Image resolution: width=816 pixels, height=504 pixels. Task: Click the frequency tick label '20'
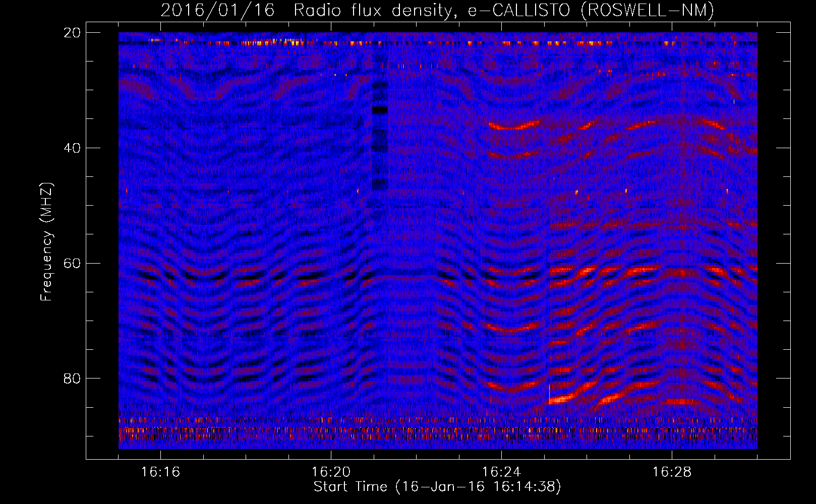pyautogui.click(x=73, y=32)
